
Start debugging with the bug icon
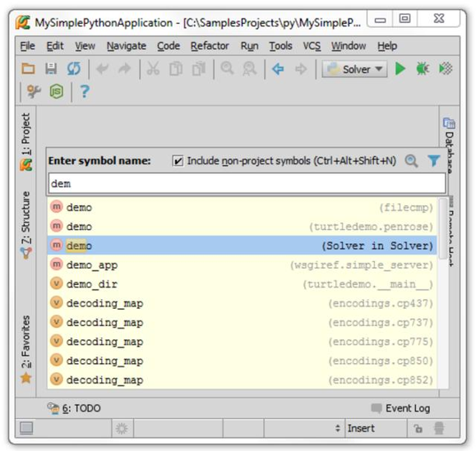[x=423, y=69]
